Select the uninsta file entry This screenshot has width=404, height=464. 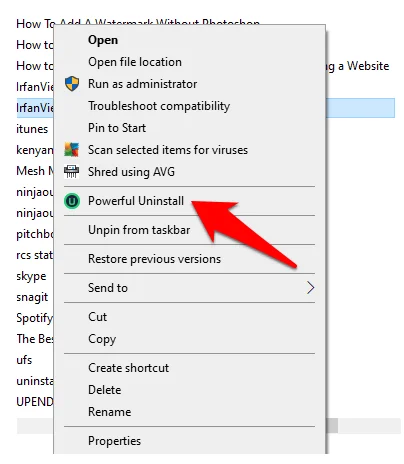(35, 381)
